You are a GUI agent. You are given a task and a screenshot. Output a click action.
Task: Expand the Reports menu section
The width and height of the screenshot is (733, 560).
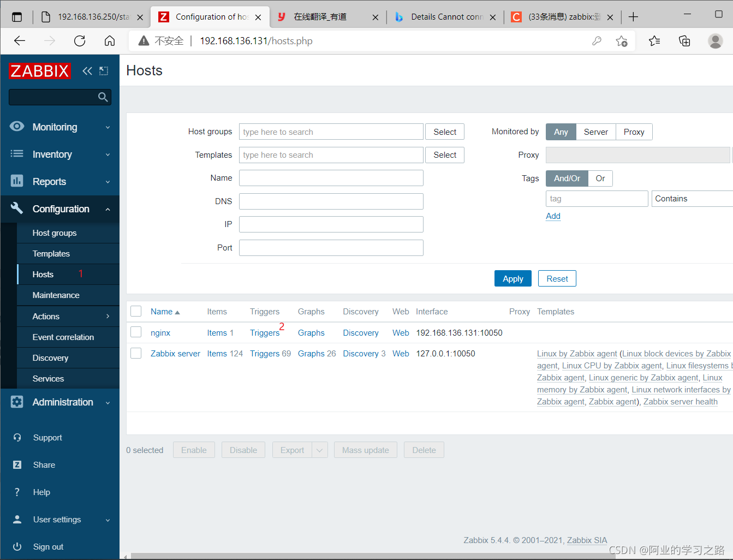108,182
